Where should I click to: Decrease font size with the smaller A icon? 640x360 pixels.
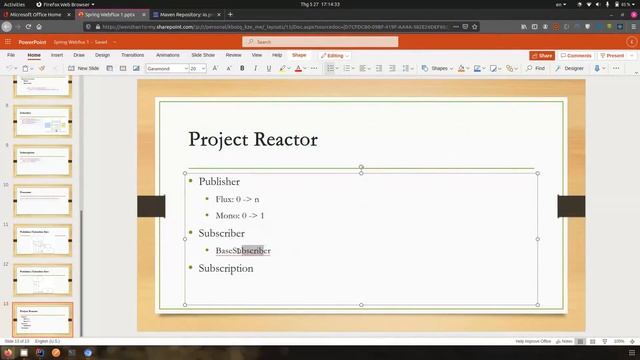click(x=229, y=69)
